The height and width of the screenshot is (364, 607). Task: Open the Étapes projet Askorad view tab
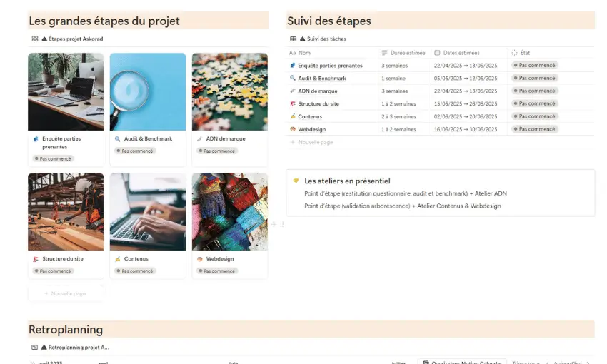(67, 39)
